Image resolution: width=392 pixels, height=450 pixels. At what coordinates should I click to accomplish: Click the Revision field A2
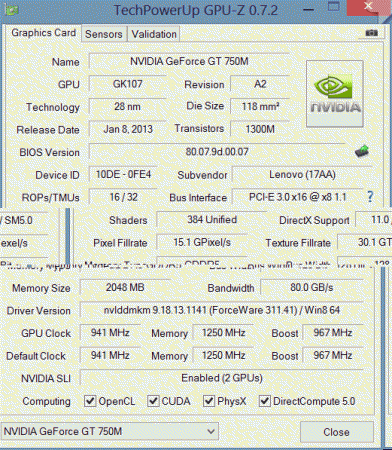pos(260,84)
